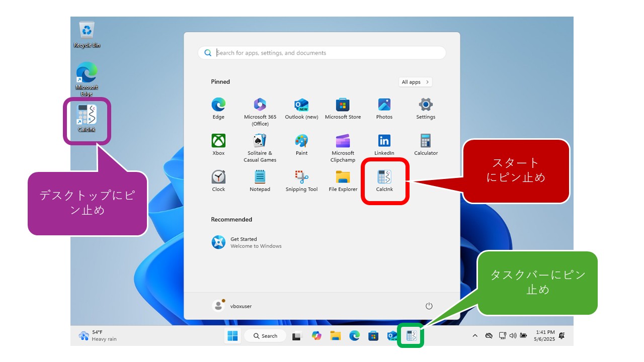
Task: Open Settings from pinned apps
Action: (426, 109)
